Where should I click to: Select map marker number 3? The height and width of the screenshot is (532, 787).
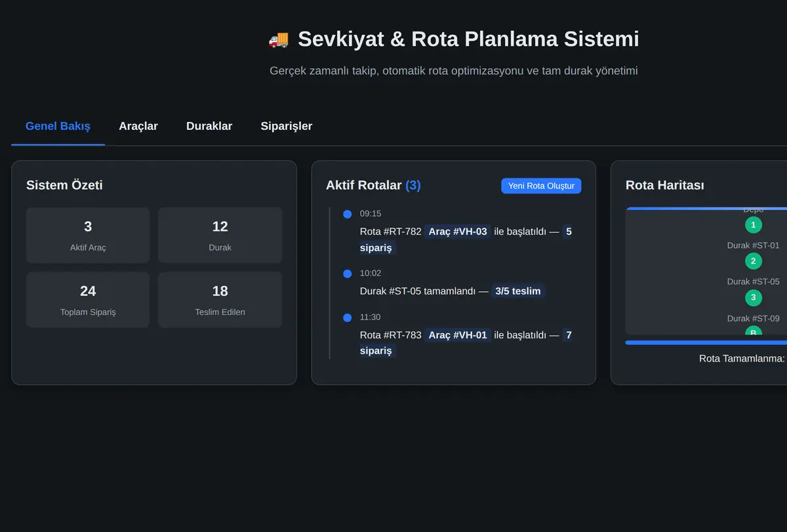tap(753, 298)
